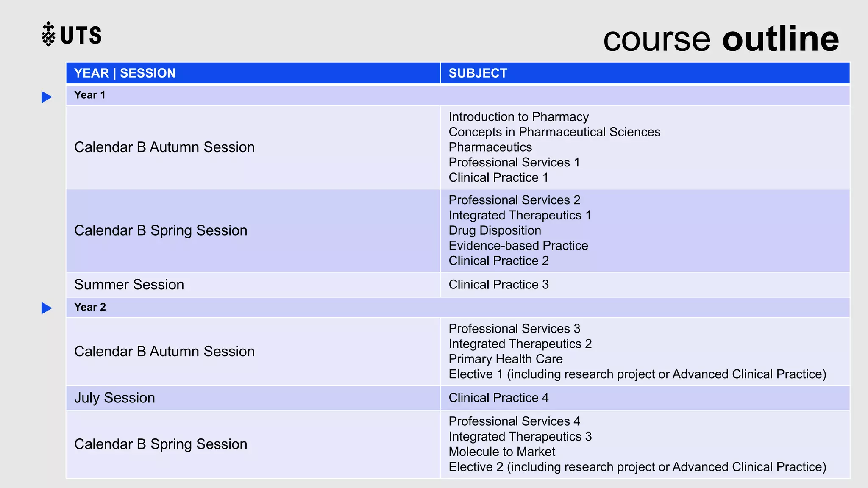Click the July Session row label
This screenshot has width=868, height=488.
[115, 398]
